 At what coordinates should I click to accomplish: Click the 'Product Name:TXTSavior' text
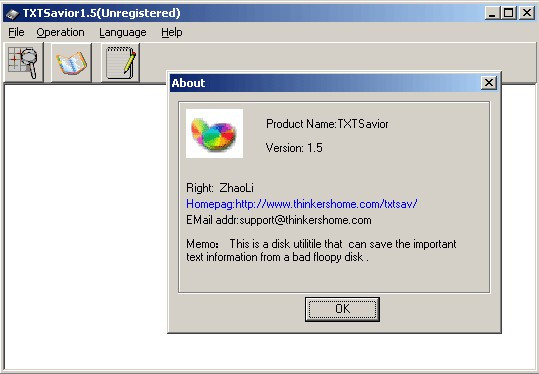point(327,124)
